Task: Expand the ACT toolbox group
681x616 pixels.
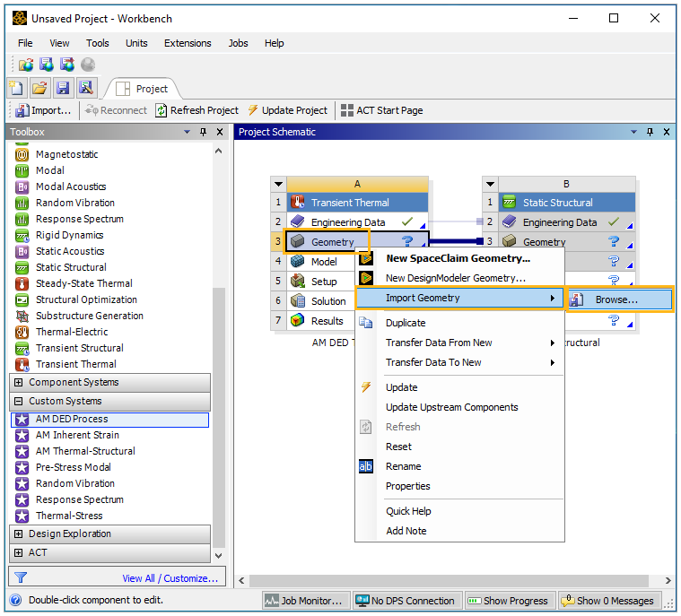Action: click(x=18, y=552)
